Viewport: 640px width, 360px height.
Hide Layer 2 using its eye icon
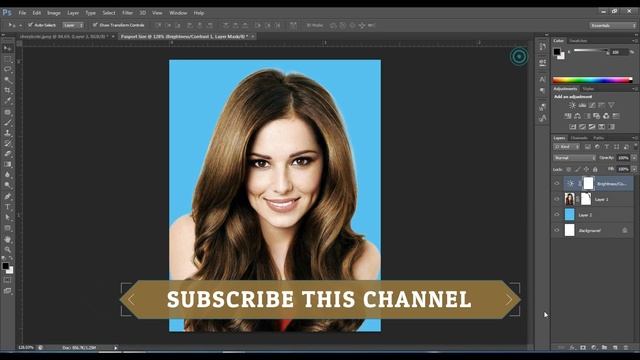pos(557,215)
